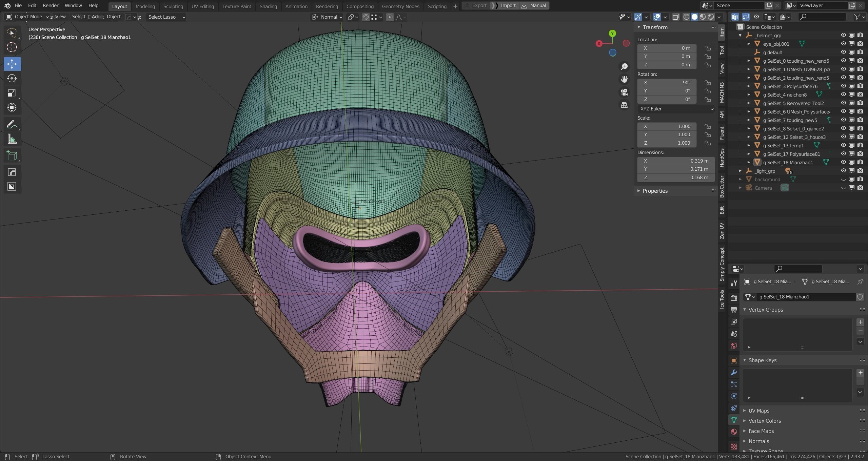Select the Add Cube tool

(12, 156)
